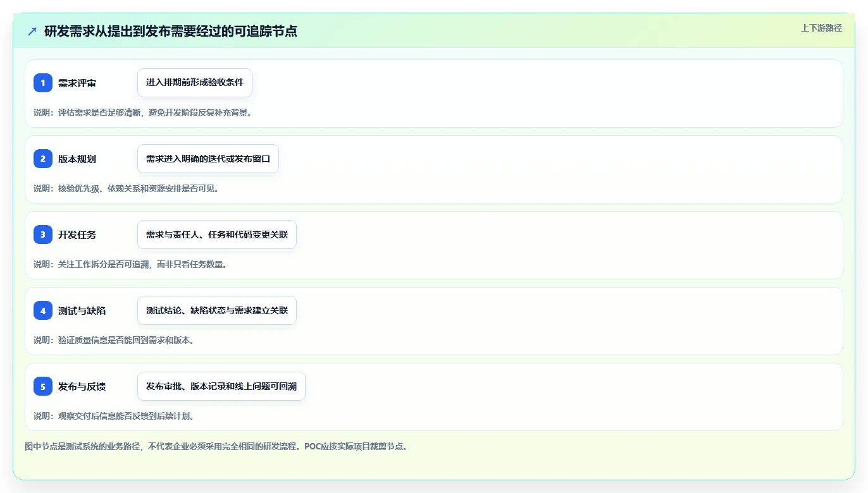Viewport: 868px width, 493px height.
Task: Click the 上下游路径 label in the header
Action: click(x=821, y=28)
